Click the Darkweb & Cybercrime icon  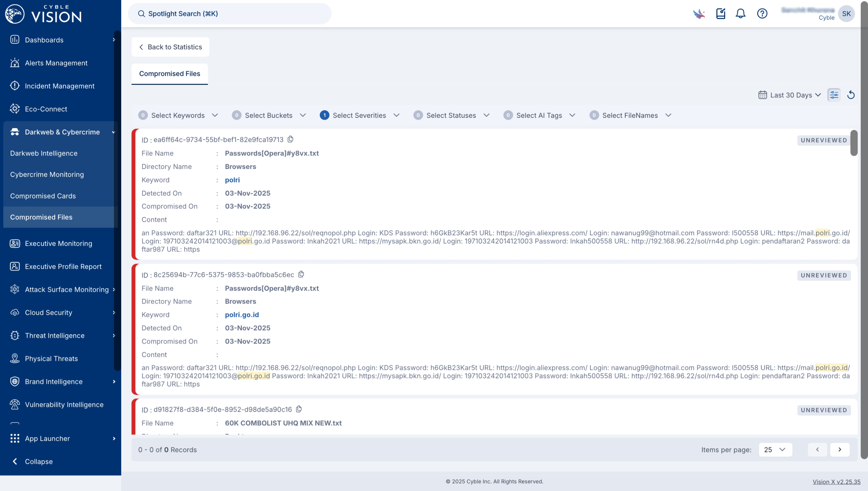pos(15,132)
